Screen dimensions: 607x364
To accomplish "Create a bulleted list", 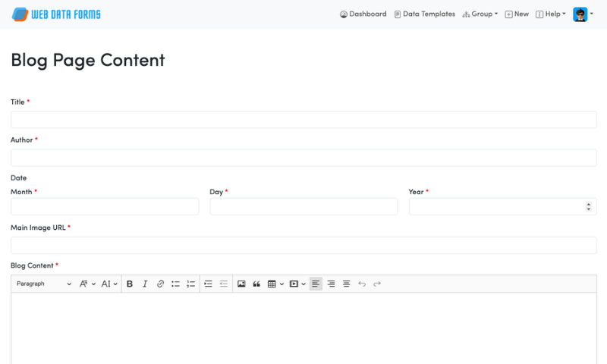I will point(175,284).
